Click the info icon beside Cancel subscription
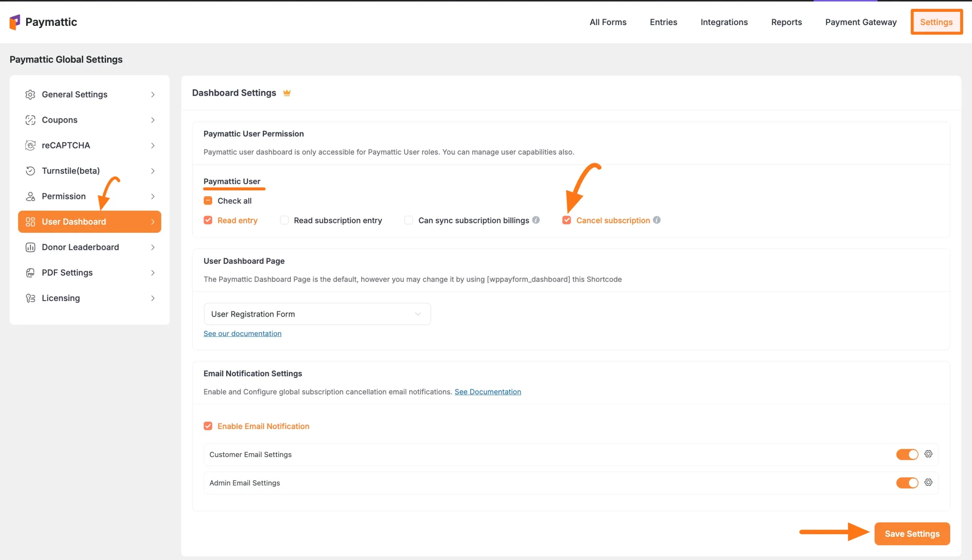 (x=656, y=220)
